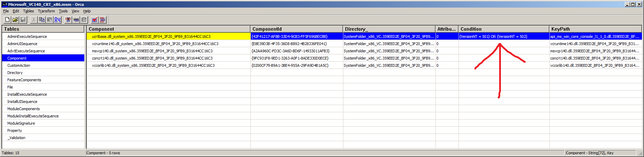Viewport: 644px width, 157px height.
Task: Click the Copy toolbar icon
Action: click(x=42, y=20)
